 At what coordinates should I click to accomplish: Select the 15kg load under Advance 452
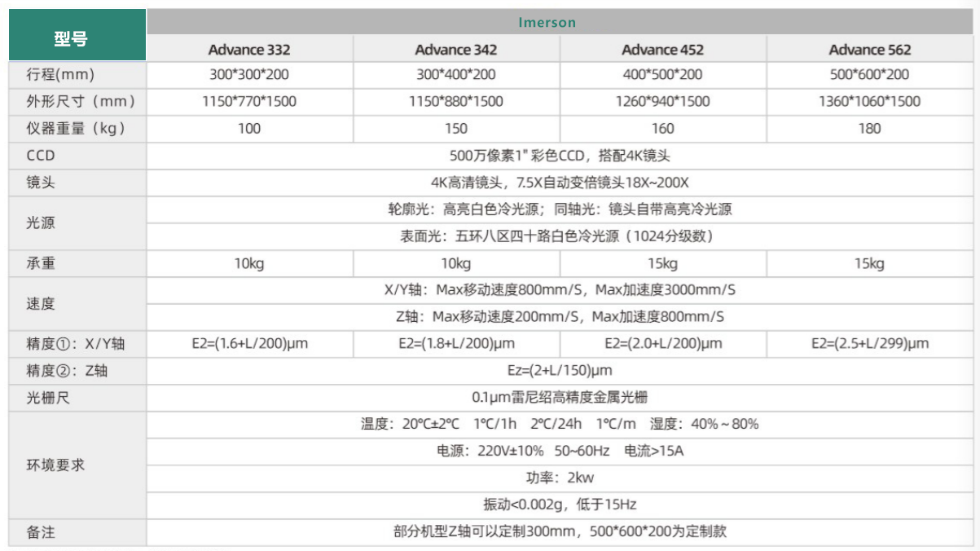663,263
